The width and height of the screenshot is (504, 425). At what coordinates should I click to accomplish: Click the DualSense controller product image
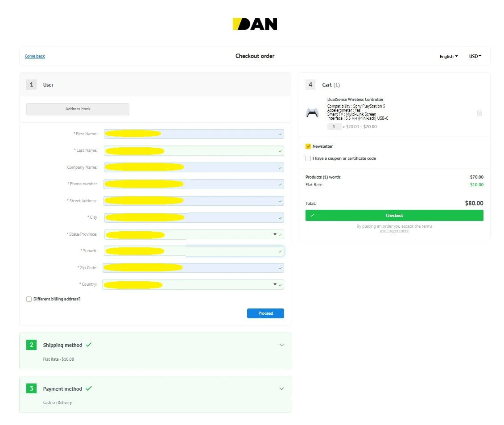click(312, 113)
